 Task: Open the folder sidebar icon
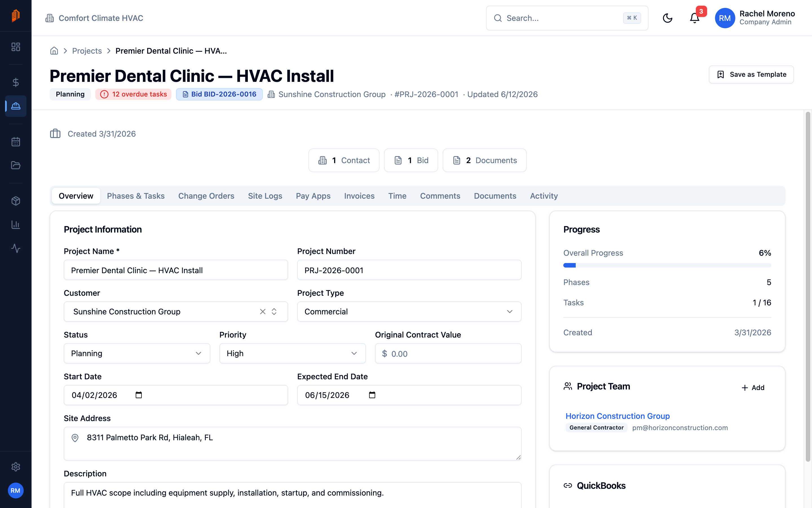pos(16,165)
